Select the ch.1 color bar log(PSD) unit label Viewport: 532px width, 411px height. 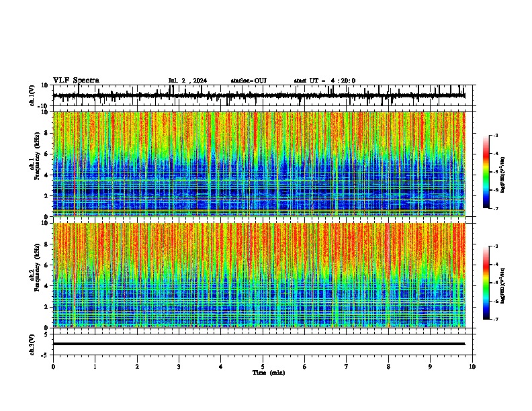503,175
